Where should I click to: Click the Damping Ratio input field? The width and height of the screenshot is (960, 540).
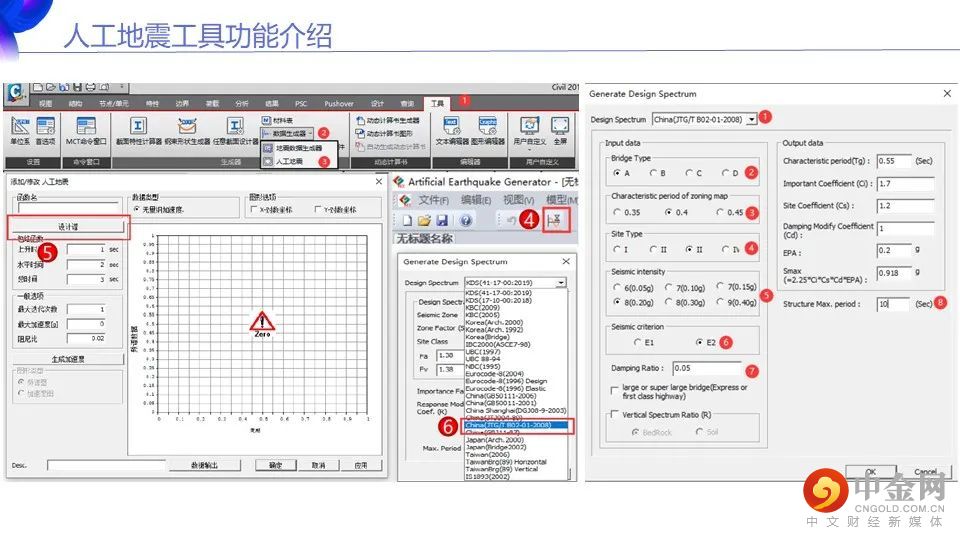(x=707, y=368)
